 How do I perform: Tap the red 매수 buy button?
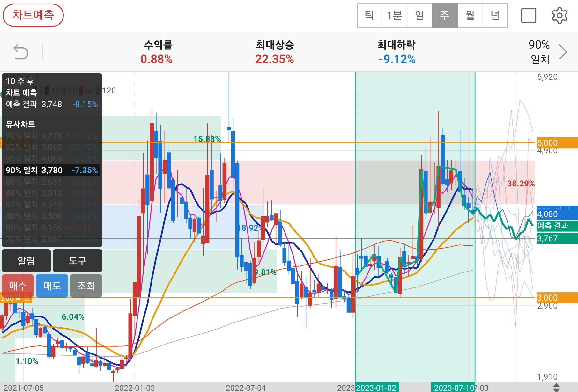18,286
